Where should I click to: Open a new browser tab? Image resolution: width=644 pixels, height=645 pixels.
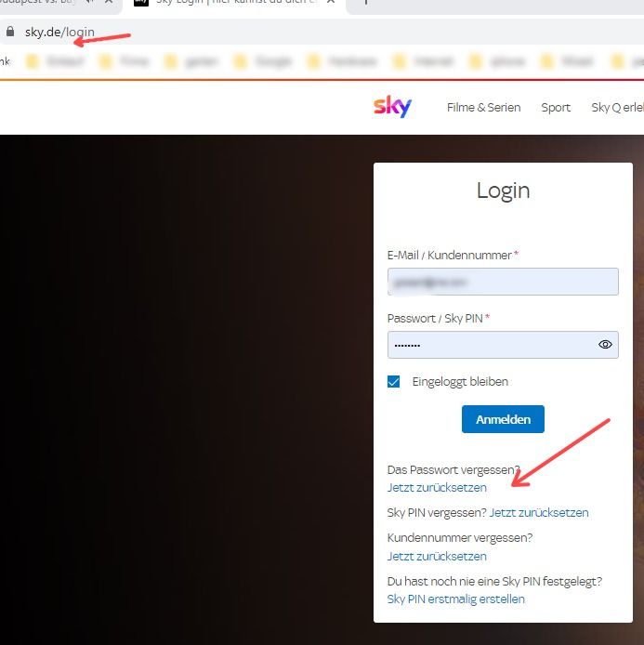(366, 2)
